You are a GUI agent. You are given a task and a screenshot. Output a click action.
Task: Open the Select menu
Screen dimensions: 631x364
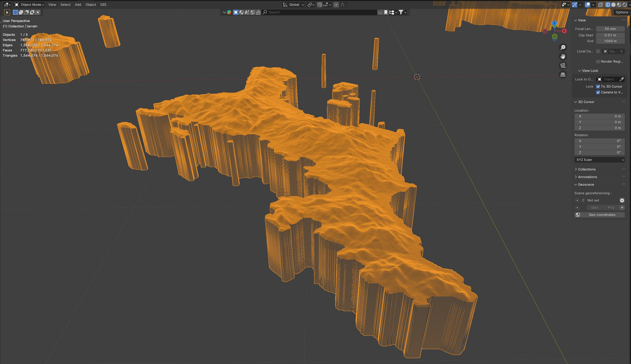pyautogui.click(x=65, y=5)
